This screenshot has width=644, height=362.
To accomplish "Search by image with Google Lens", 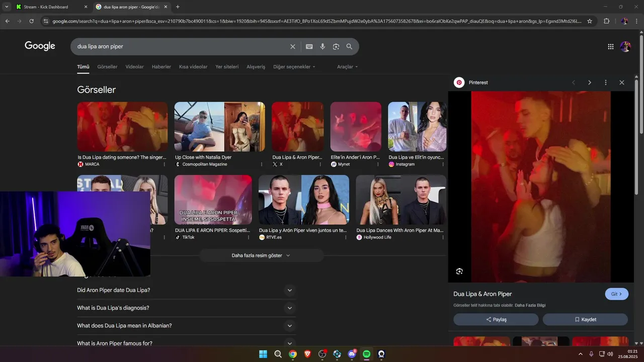I will [x=336, y=46].
